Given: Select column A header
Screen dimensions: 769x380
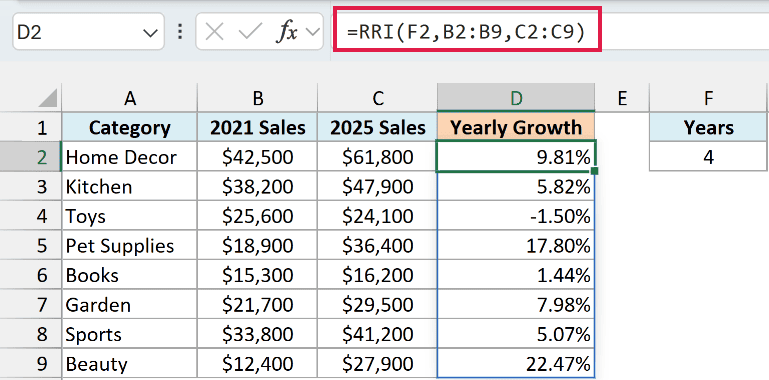Looking at the screenshot, I should pos(129,98).
